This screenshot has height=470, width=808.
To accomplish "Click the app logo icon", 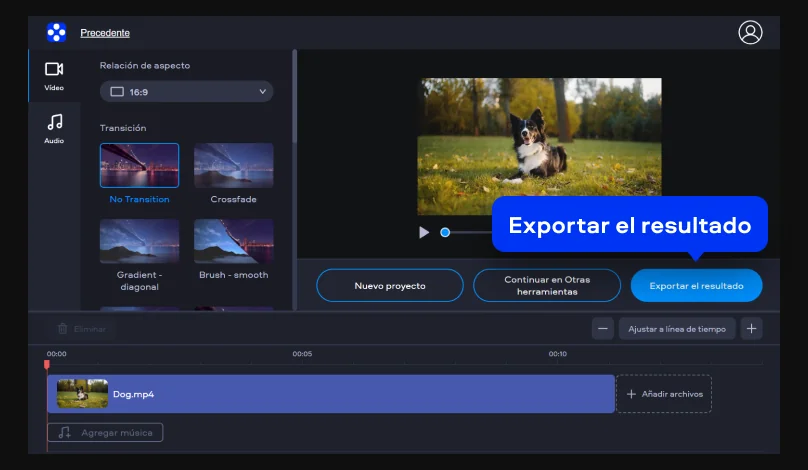I will click(56, 32).
